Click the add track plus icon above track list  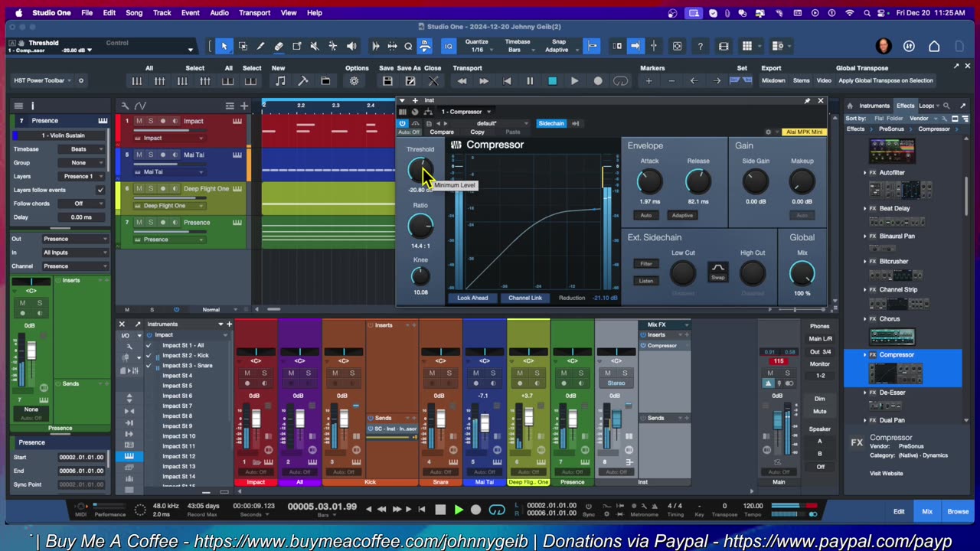tap(244, 106)
